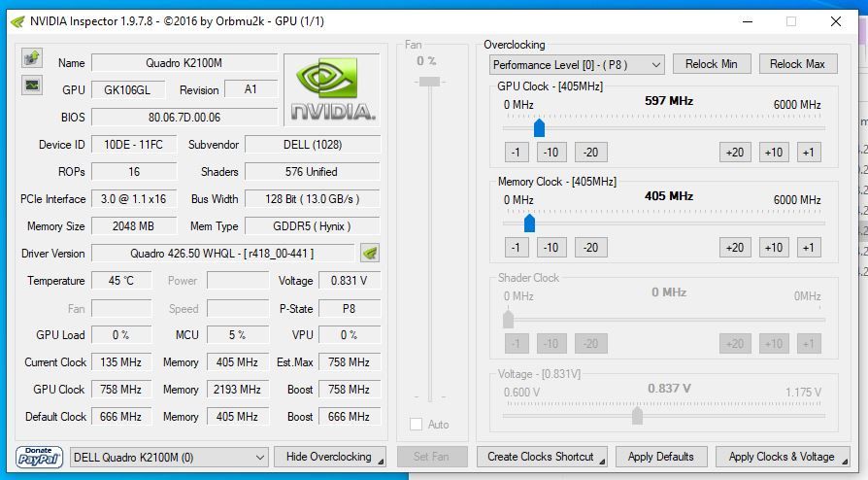Close the NVIDIA Inspector window
The width and height of the screenshot is (868, 480).
[836, 21]
